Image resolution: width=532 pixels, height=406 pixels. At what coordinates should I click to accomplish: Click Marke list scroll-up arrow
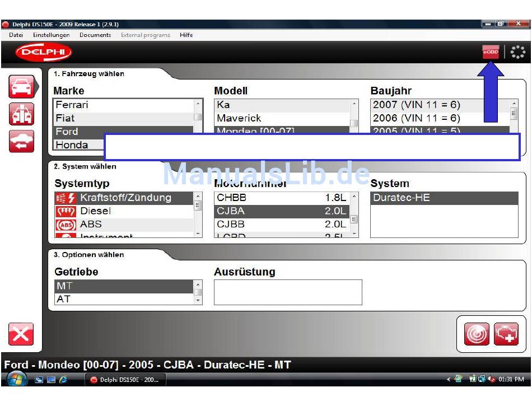[198, 103]
